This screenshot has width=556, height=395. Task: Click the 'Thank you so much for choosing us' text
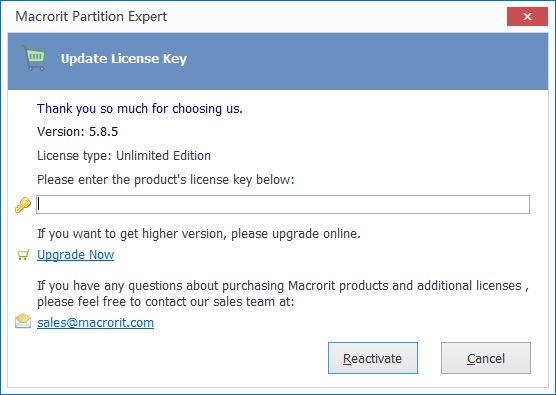click(x=140, y=109)
